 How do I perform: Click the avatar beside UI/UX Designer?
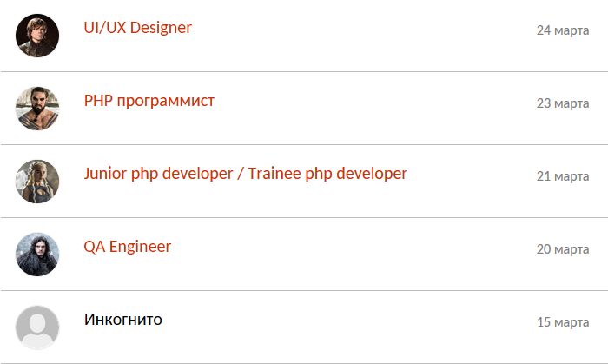37,36
